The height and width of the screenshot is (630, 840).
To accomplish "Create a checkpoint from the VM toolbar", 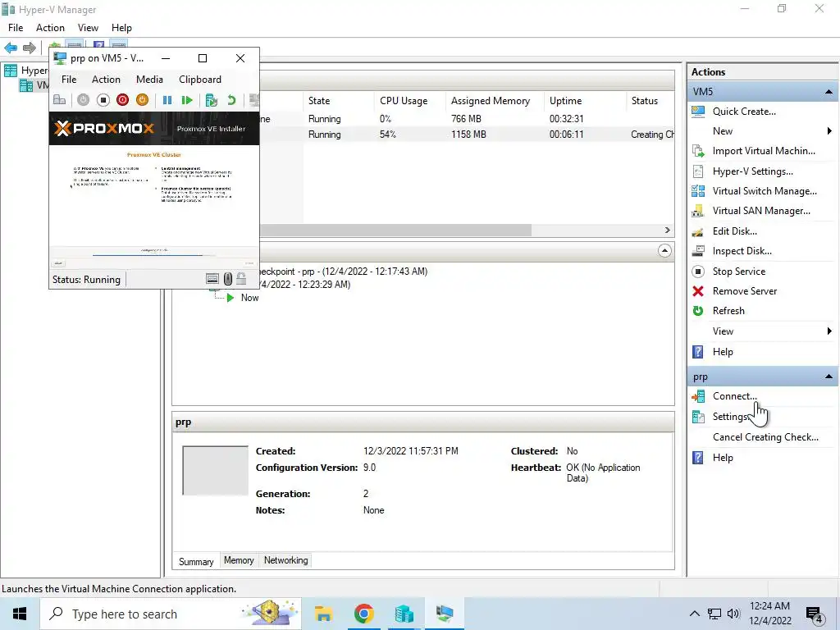I will tap(211, 100).
